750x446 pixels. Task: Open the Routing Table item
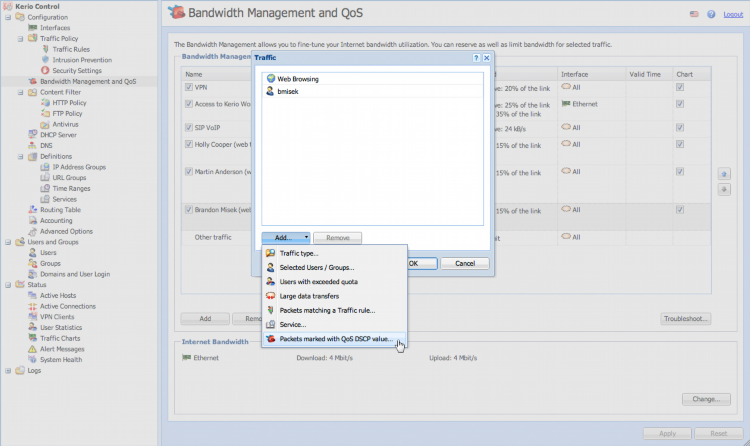tap(60, 210)
